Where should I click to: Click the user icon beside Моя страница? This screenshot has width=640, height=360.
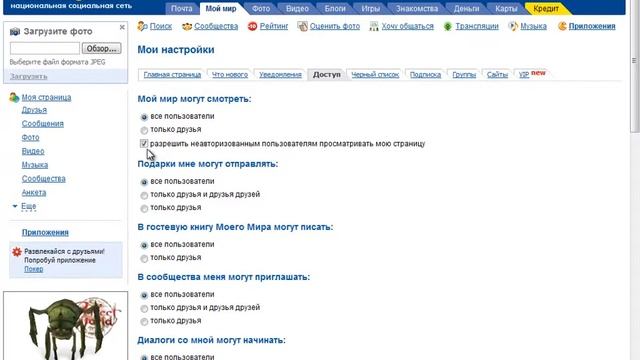click(x=14, y=97)
